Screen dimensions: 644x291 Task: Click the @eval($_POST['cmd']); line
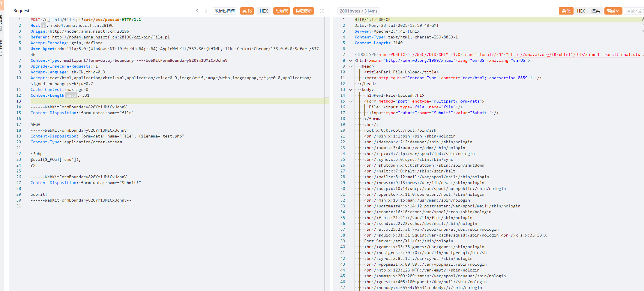point(56,159)
